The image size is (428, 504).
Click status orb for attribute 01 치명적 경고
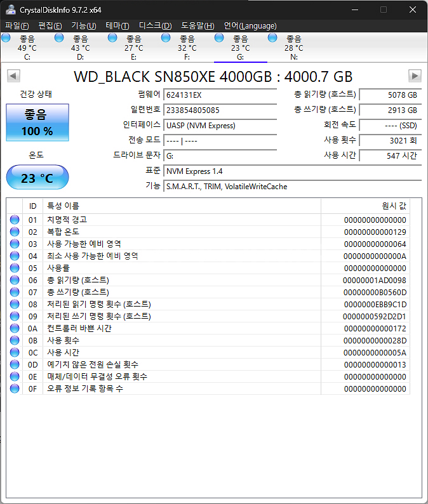click(15, 220)
